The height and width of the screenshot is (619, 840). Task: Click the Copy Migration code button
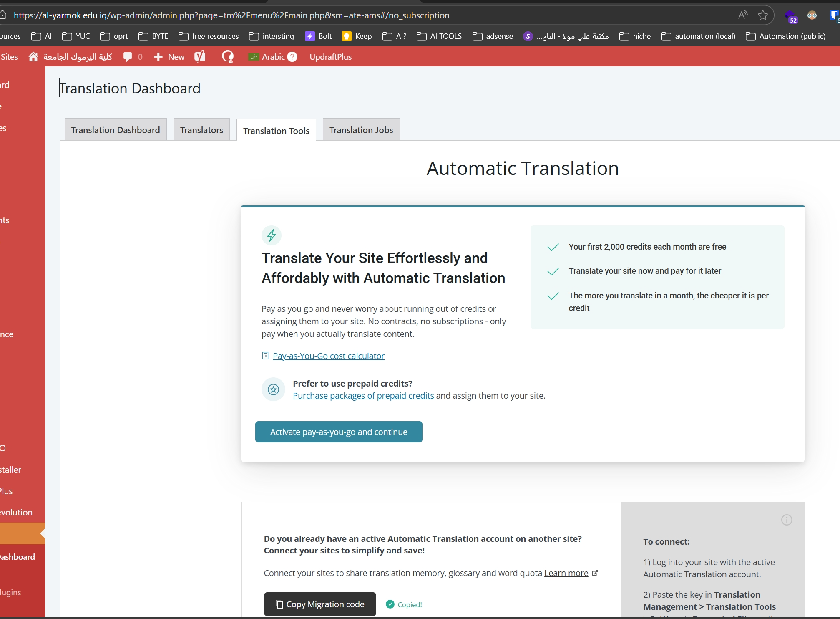(319, 604)
